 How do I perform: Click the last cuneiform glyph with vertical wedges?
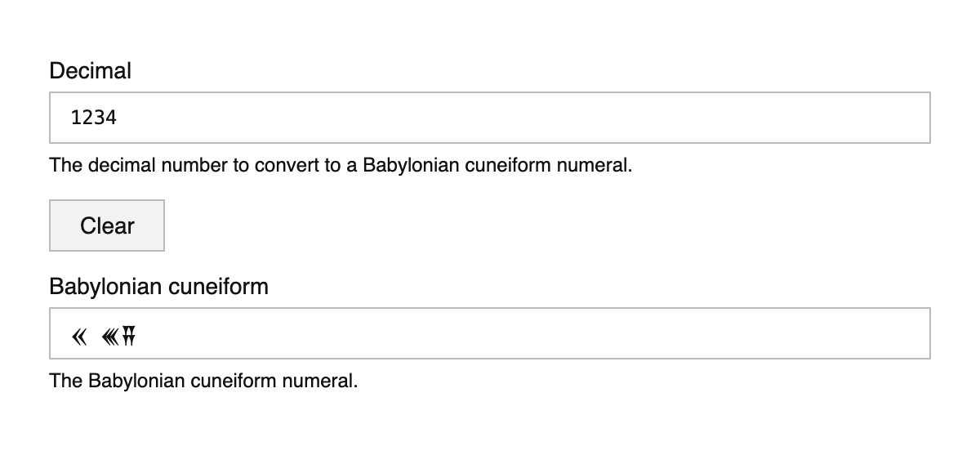click(127, 334)
